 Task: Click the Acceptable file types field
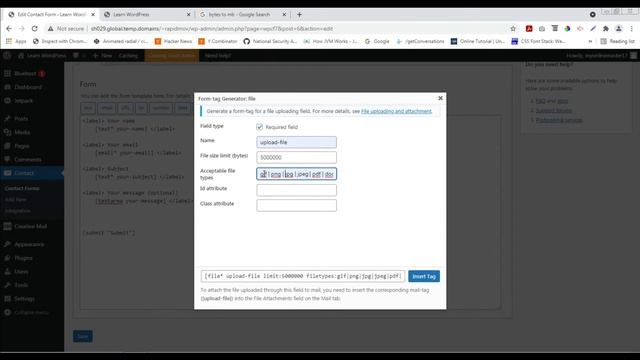coord(296,174)
